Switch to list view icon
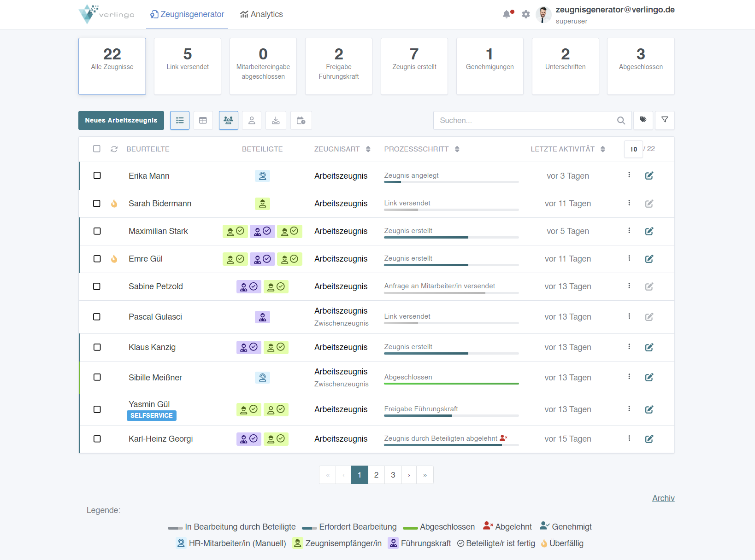 (180, 121)
